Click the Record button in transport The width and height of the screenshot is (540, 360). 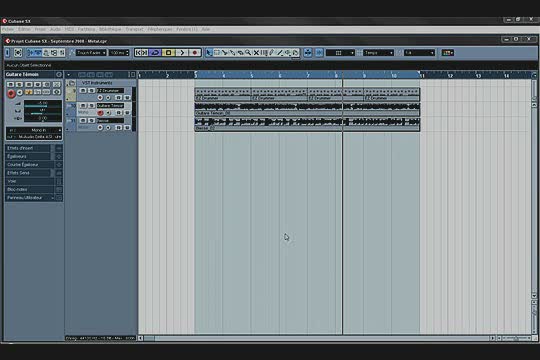point(195,53)
